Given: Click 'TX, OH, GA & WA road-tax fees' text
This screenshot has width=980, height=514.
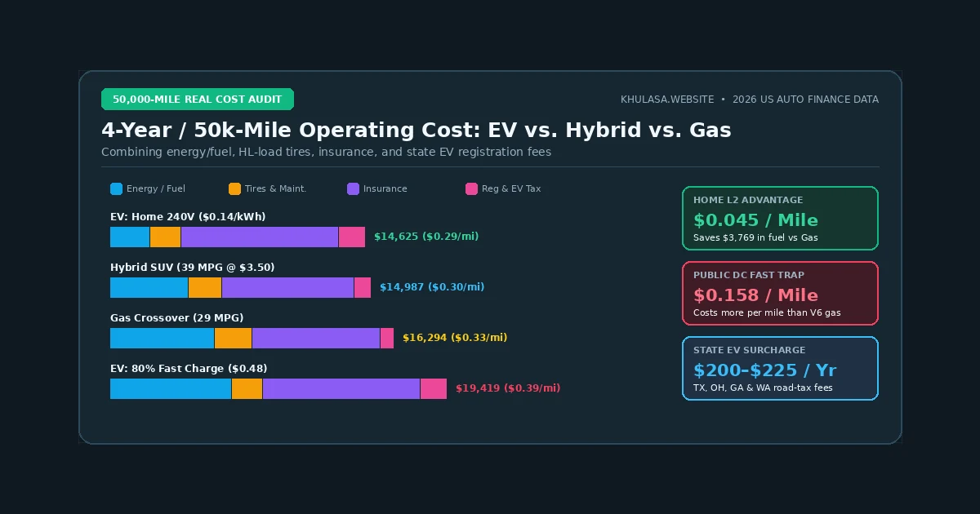Looking at the screenshot, I should 763,388.
